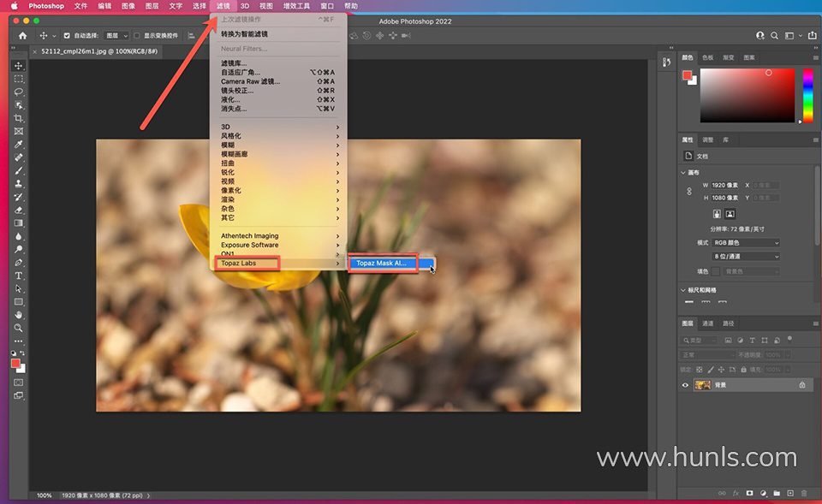Select the Blur tool

pyautogui.click(x=18, y=236)
